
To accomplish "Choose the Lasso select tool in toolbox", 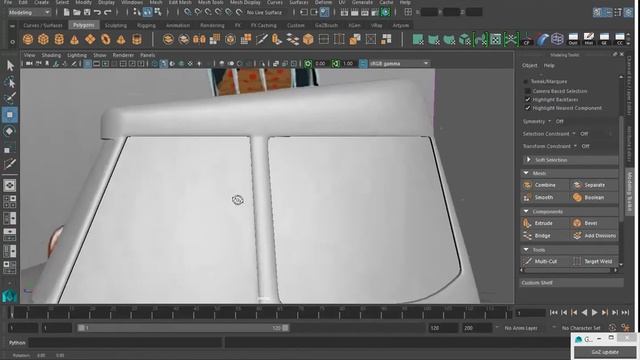I will [x=10, y=82].
